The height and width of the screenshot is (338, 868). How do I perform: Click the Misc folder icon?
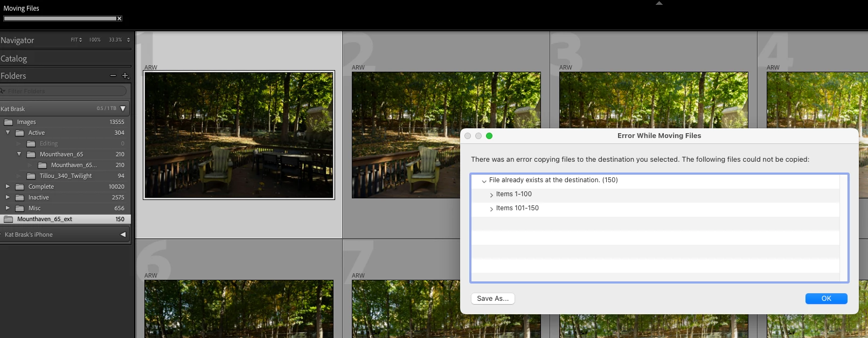click(20, 208)
